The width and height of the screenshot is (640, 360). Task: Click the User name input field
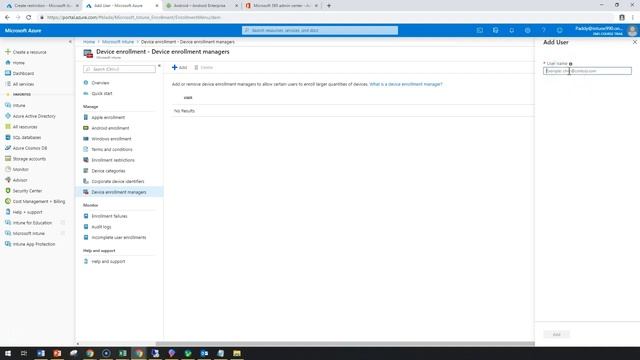587,71
